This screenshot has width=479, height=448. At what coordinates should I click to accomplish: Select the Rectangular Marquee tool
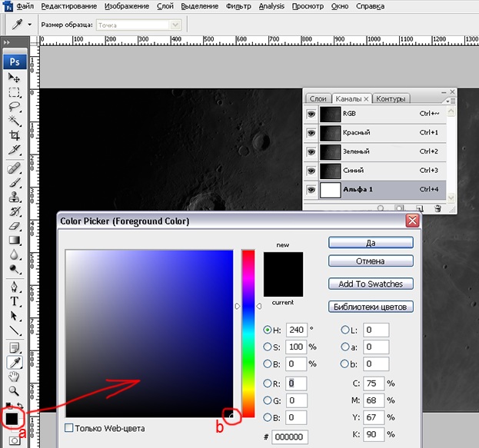tap(15, 93)
